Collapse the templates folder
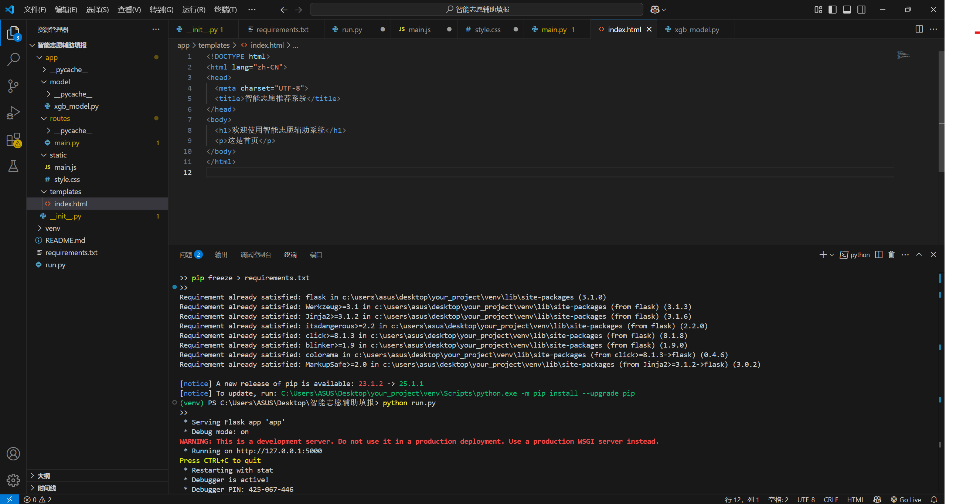 pos(65,192)
